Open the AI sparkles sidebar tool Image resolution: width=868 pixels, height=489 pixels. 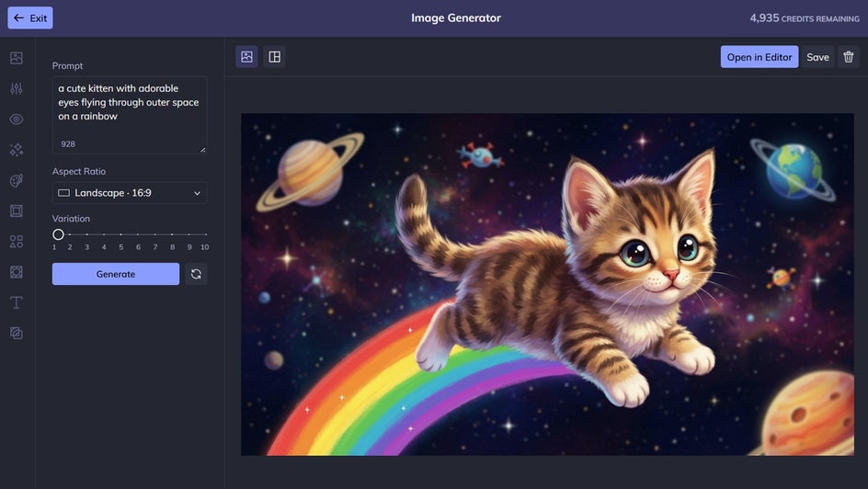coord(16,149)
